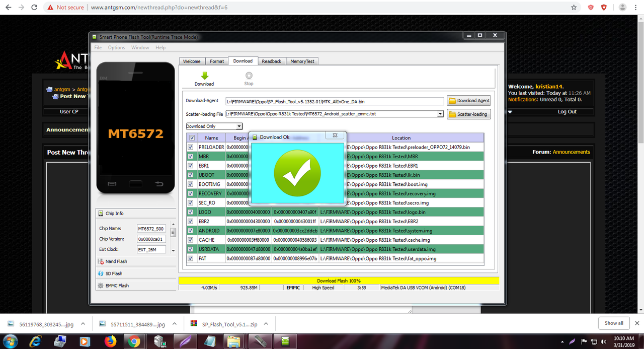This screenshot has width=644, height=349.
Task: Click the Not secure warning icon
Action: coord(50,8)
